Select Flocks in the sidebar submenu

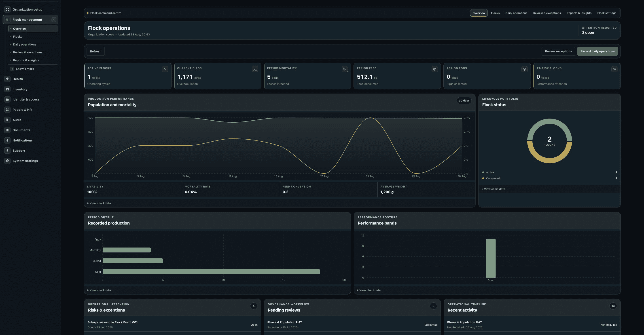pyautogui.click(x=33, y=37)
